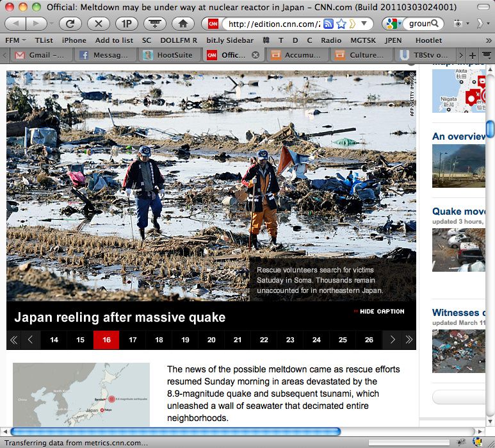Open a new tab with plus button
The image size is (495, 448).
pos(473,55)
